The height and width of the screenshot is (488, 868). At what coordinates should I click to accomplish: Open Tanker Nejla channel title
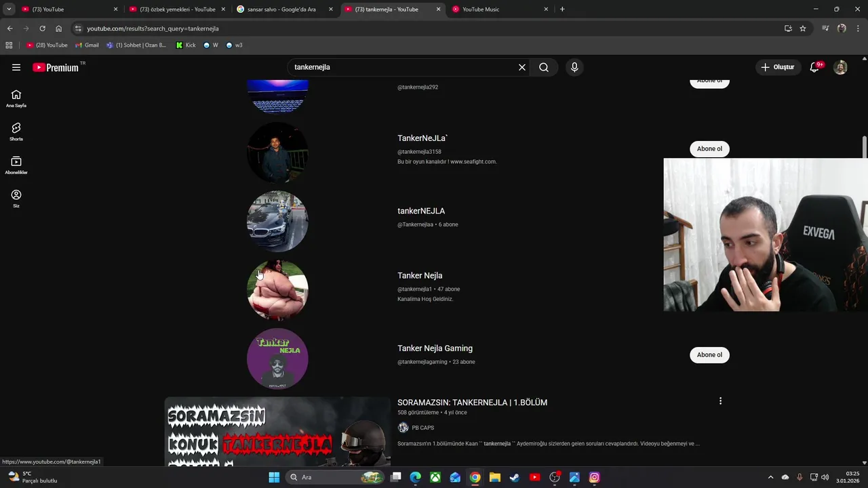(x=420, y=276)
